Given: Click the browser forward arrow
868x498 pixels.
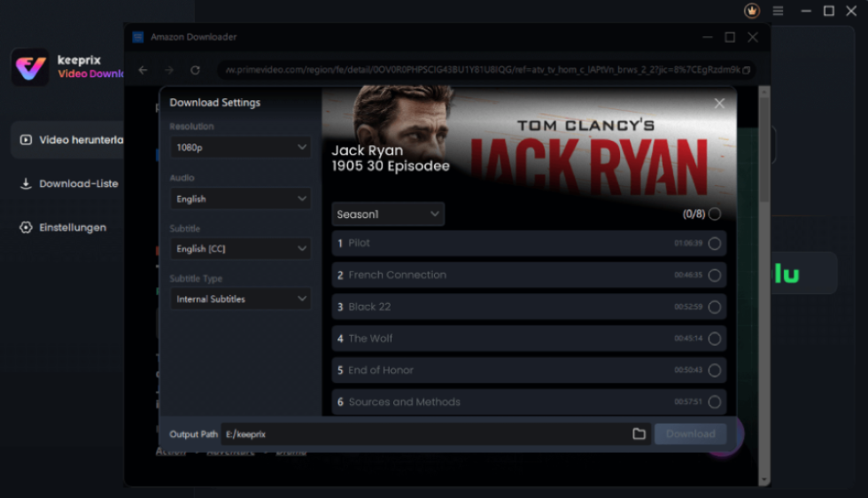Looking at the screenshot, I should pos(169,70).
